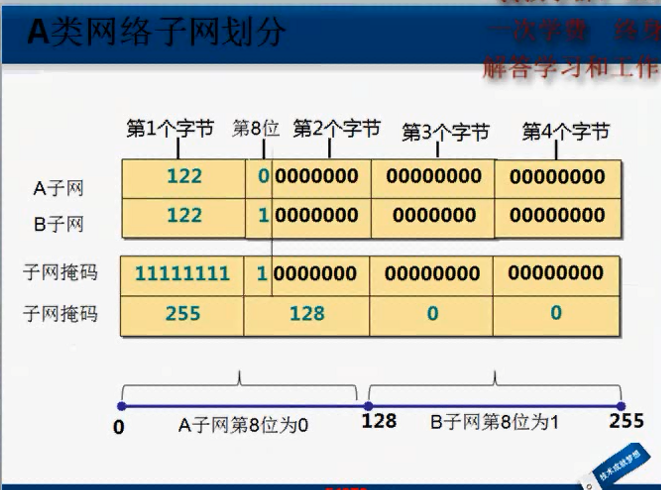The width and height of the screenshot is (661, 490).
Task: Click the B子网 row label
Action: tap(59, 225)
